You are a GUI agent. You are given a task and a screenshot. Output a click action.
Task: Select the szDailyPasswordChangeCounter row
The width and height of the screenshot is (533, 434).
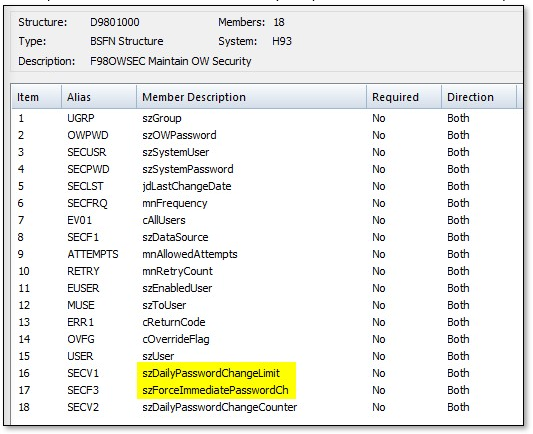[267, 407]
